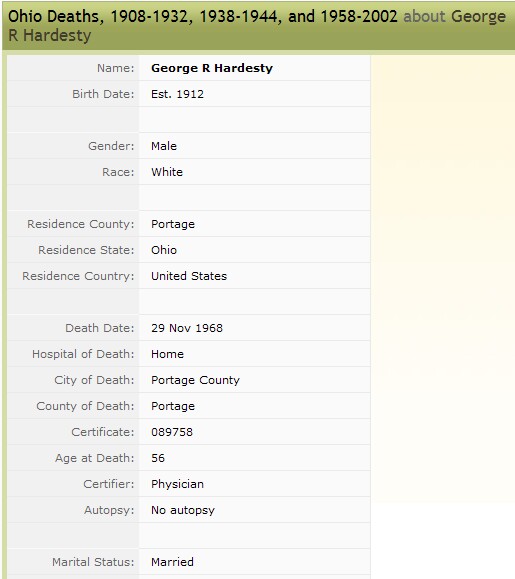Select the Race value White
The image size is (515, 579).
pos(167,172)
